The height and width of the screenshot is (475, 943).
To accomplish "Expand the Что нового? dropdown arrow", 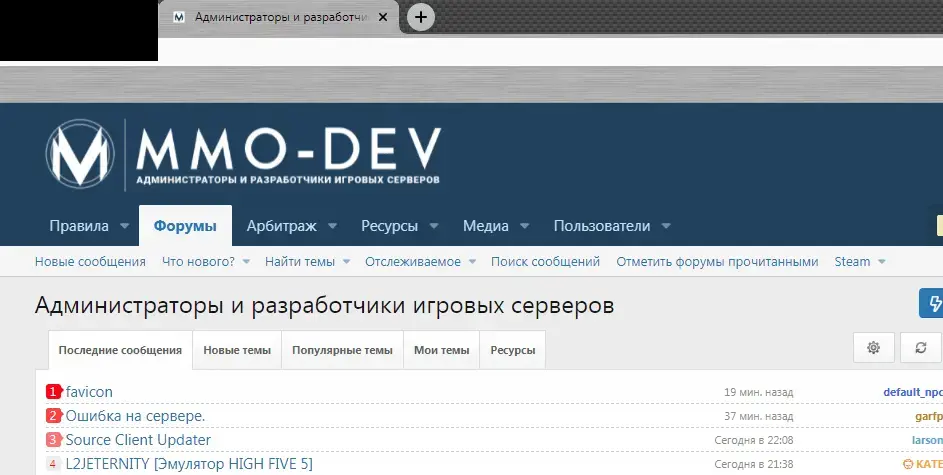I will click(246, 262).
